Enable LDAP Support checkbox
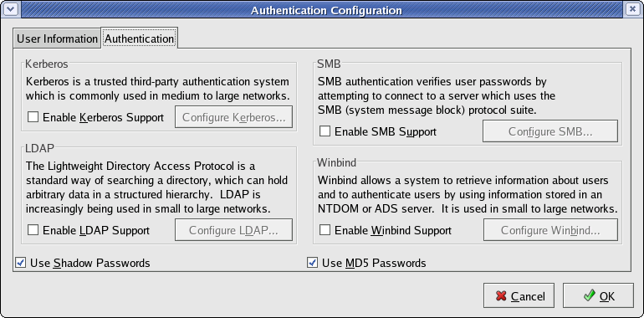Image resolution: width=644 pixels, height=318 pixels. point(33,230)
